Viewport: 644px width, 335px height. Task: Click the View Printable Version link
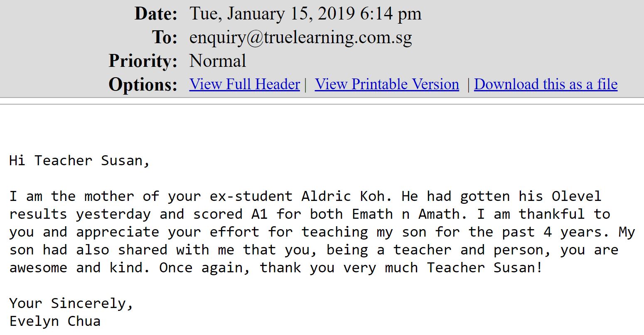click(387, 84)
